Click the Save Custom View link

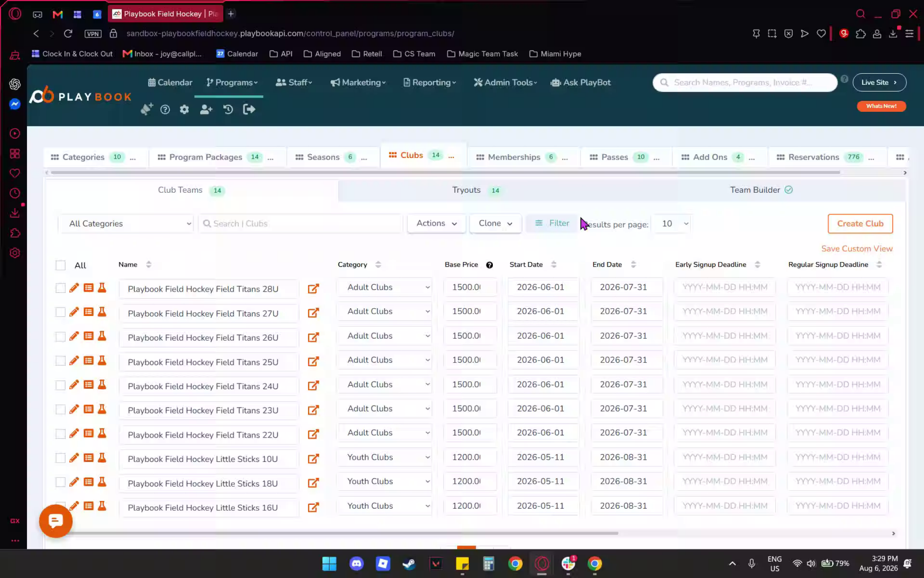click(856, 249)
